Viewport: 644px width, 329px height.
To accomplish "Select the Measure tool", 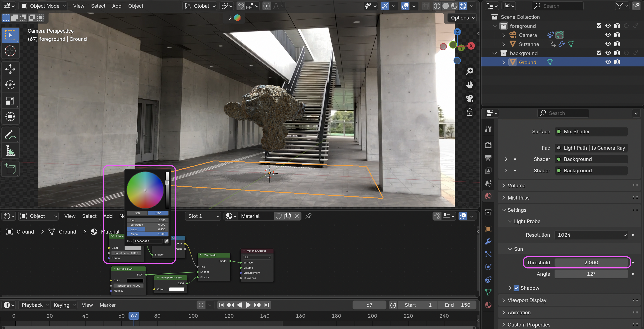I will pyautogui.click(x=10, y=151).
